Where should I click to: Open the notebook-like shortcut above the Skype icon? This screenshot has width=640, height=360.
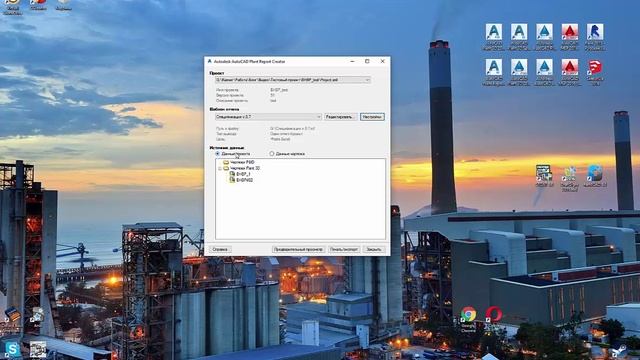click(13, 315)
